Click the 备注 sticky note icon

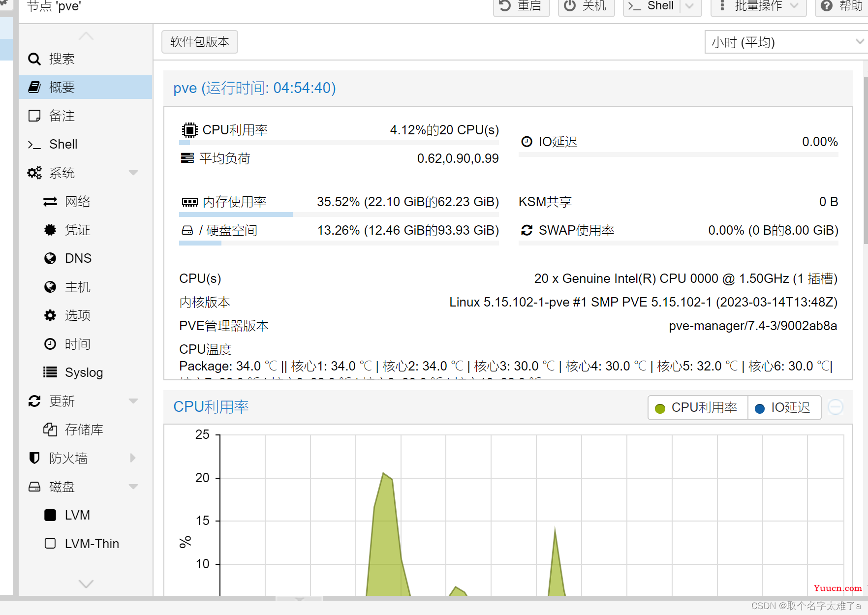tap(34, 116)
